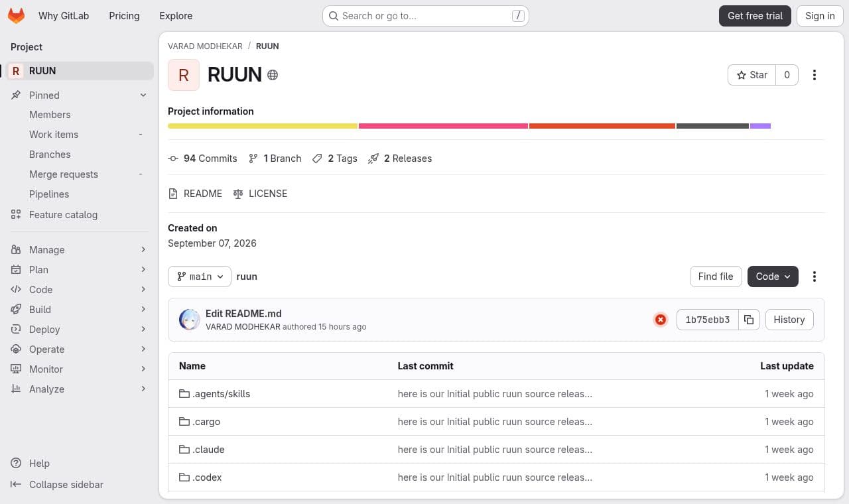Click the pink language bar segment
Viewport: 849px width, 504px height.
pyautogui.click(x=443, y=126)
